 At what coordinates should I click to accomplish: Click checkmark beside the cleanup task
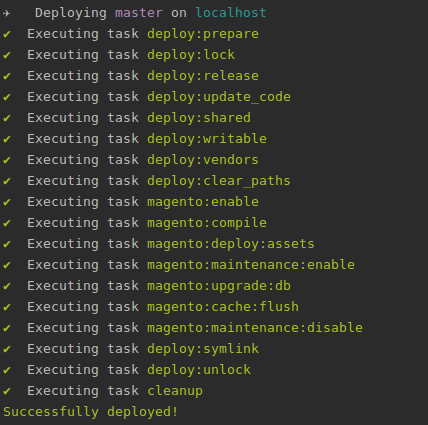tap(7, 391)
